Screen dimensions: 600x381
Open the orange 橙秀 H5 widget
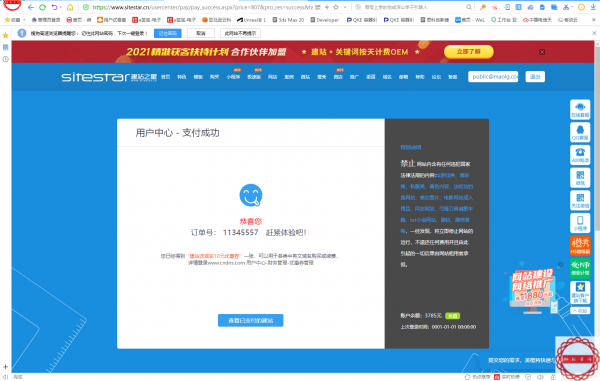[x=580, y=245]
